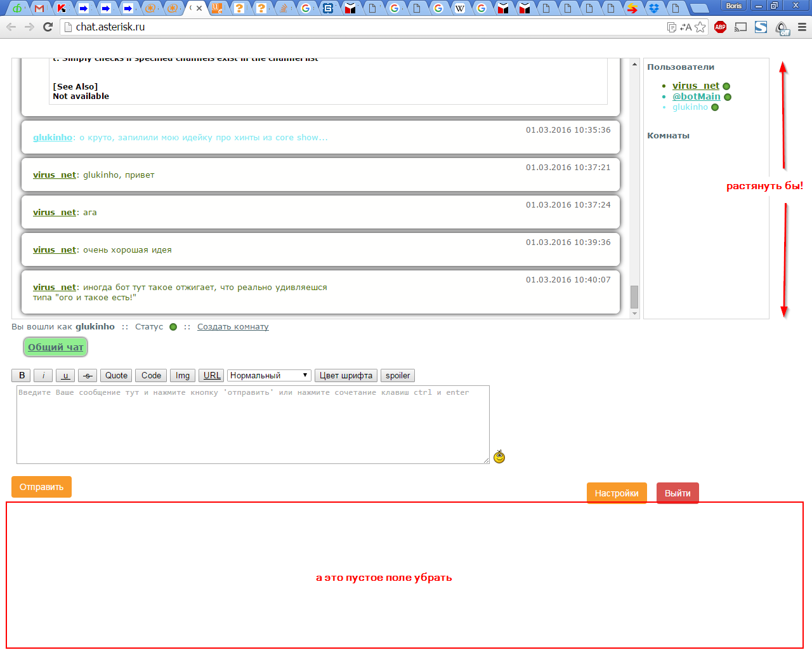Image resolution: width=812 pixels, height=650 pixels.
Task: Switch to the Gmail tab
Action: [x=39, y=8]
